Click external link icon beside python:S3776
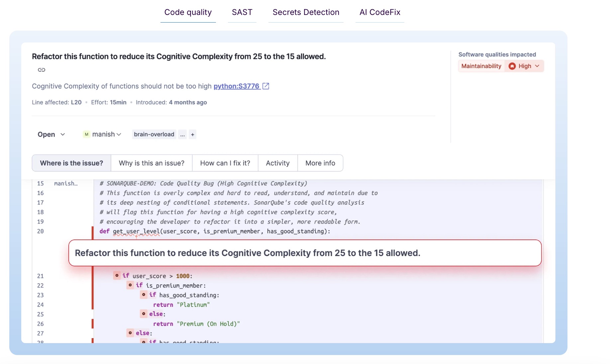 tap(266, 86)
